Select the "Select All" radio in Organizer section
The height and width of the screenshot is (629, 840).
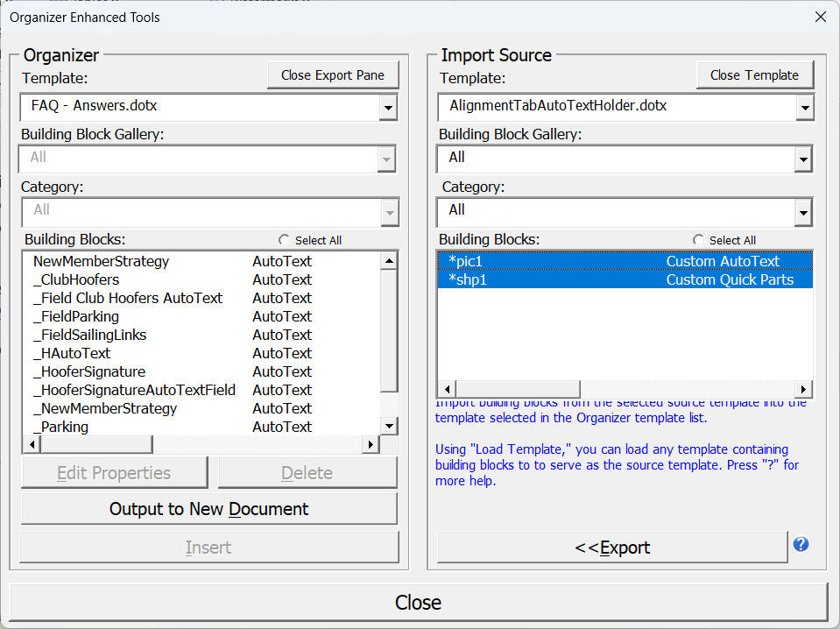[x=283, y=239]
